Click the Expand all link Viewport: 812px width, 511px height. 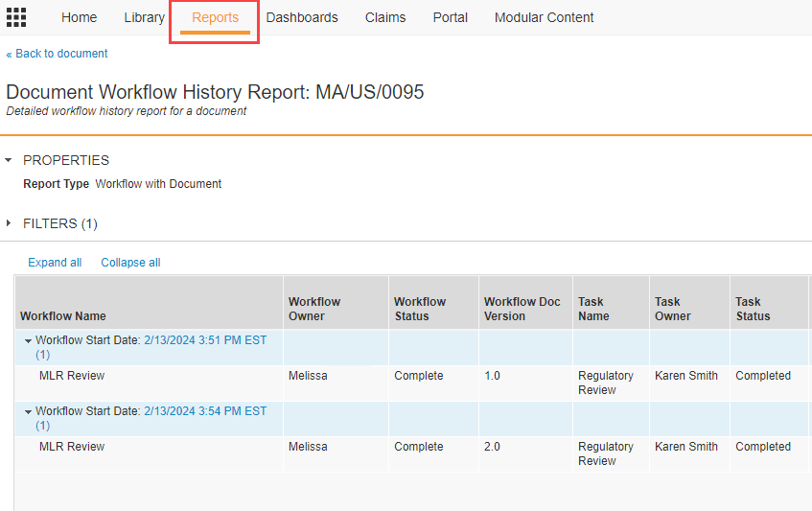pos(55,263)
